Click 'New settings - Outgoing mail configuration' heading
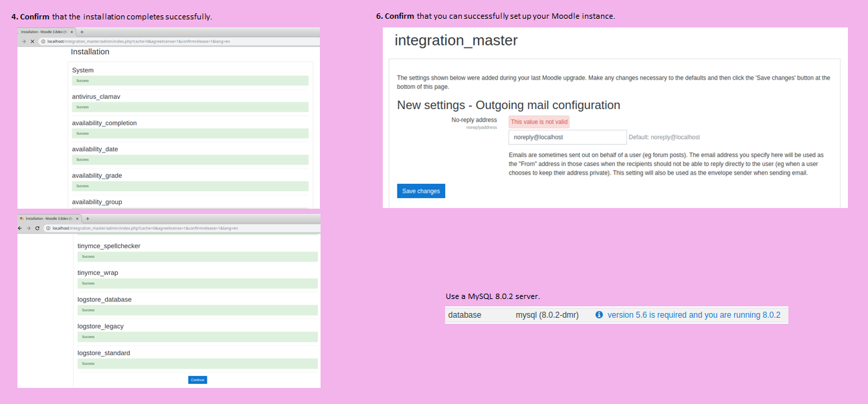This screenshot has height=404, width=868. 509,105
